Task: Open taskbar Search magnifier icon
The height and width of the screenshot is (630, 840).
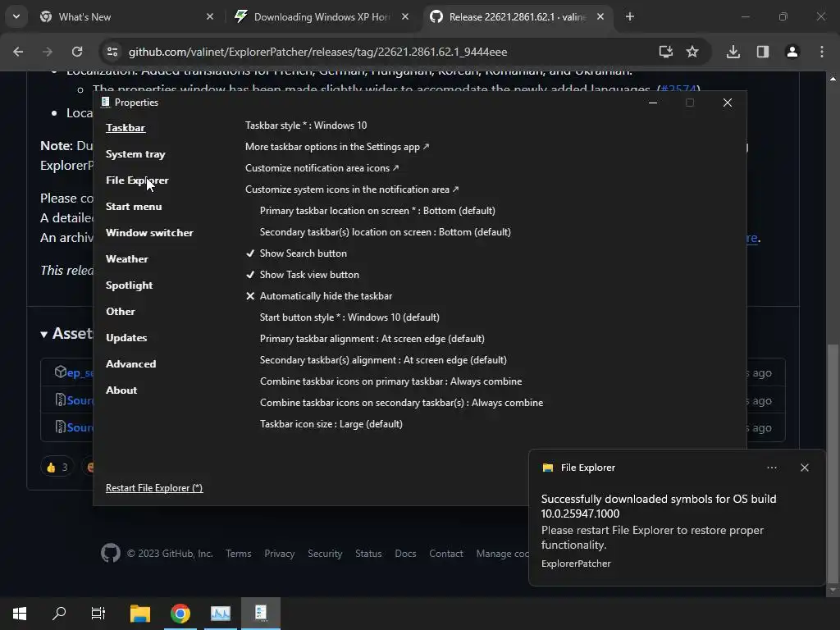Action: pos(59,613)
